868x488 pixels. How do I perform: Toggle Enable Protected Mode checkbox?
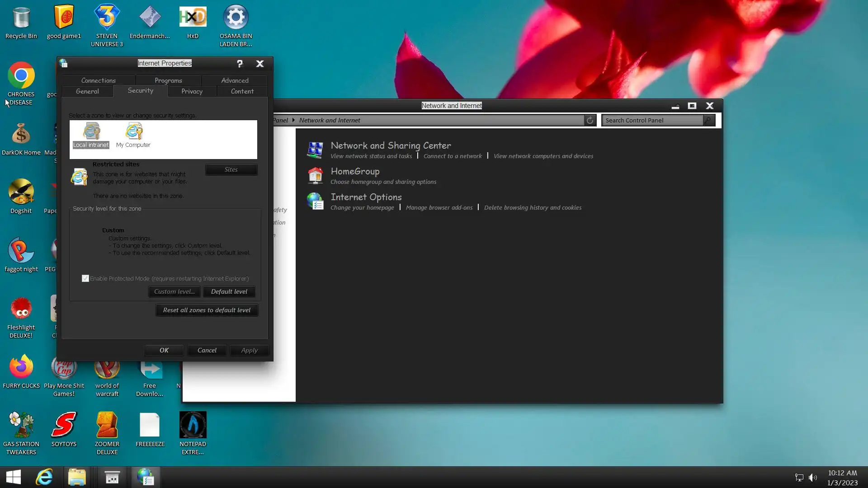pyautogui.click(x=85, y=278)
